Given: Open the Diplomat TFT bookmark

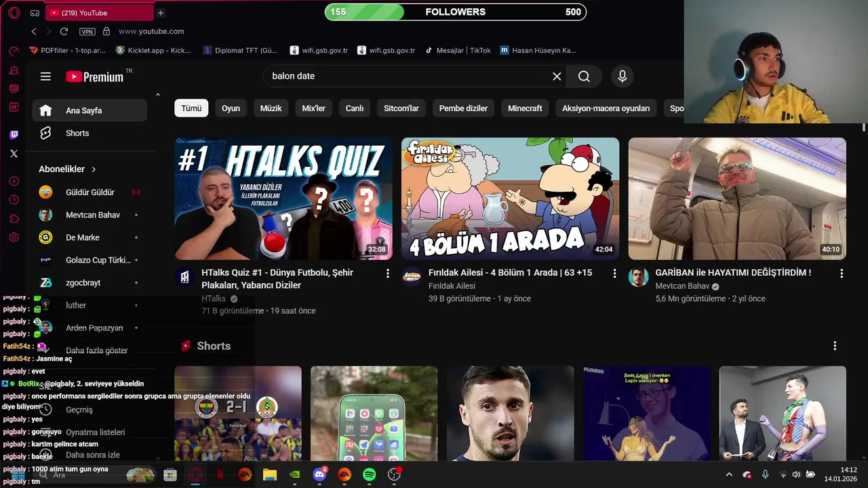Looking at the screenshot, I should click(x=241, y=50).
